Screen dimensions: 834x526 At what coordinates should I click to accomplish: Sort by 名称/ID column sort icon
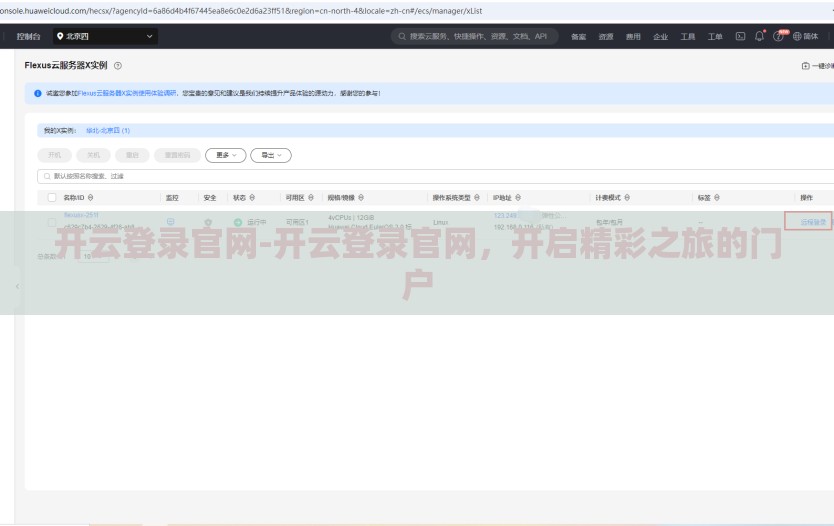pos(90,197)
